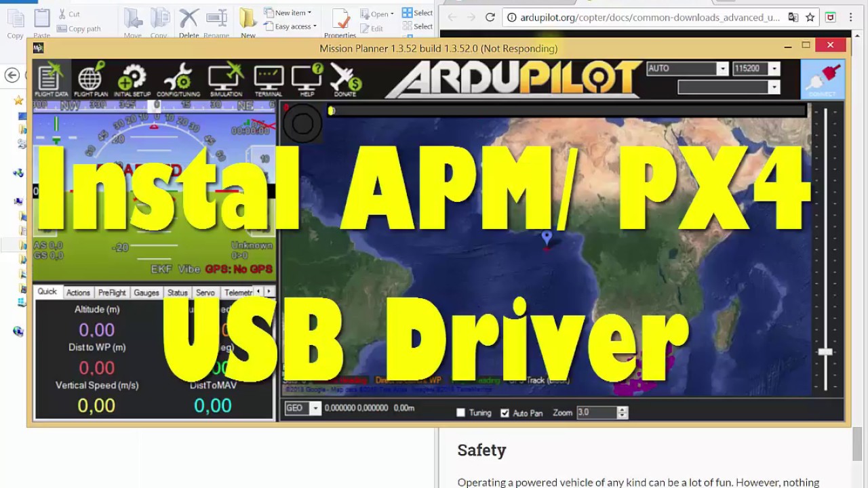868x488 pixels.
Task: Open the Help screen
Action: (x=307, y=79)
